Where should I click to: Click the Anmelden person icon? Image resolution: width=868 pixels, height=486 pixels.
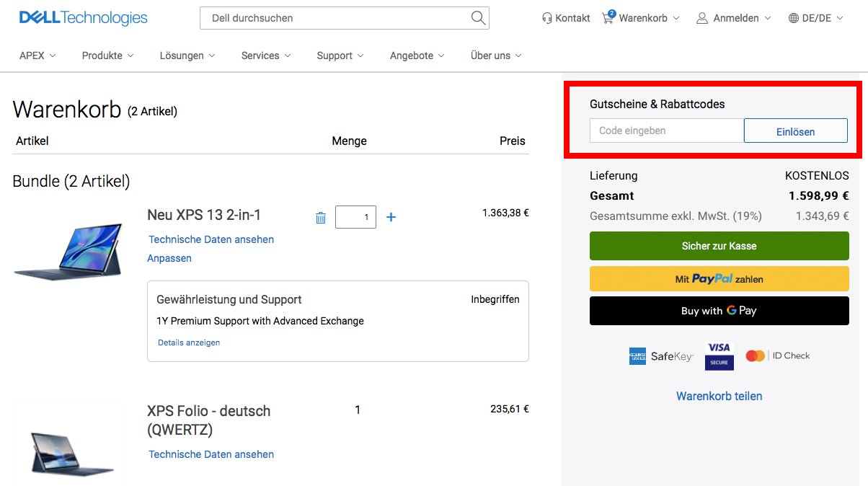(x=701, y=19)
